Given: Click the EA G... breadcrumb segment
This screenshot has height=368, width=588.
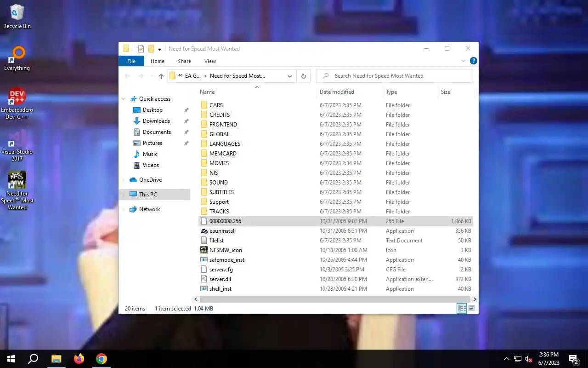Looking at the screenshot, I should point(193,76).
